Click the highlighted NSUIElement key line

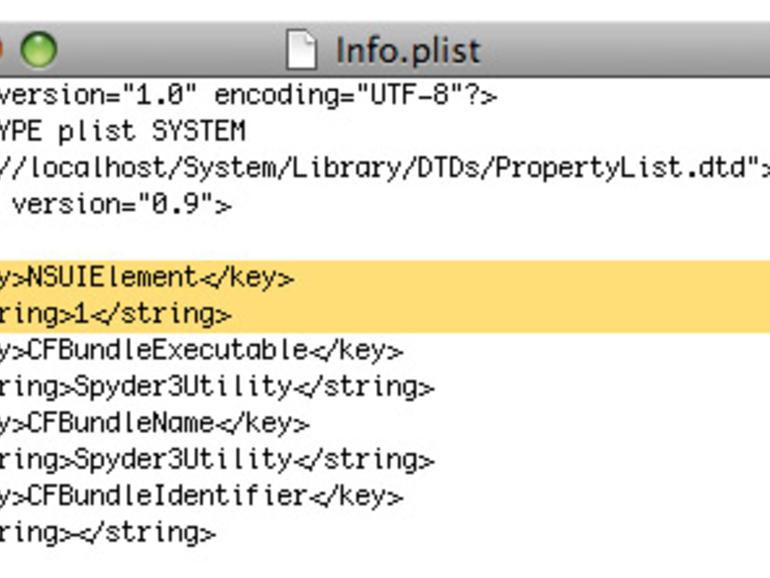(385, 279)
